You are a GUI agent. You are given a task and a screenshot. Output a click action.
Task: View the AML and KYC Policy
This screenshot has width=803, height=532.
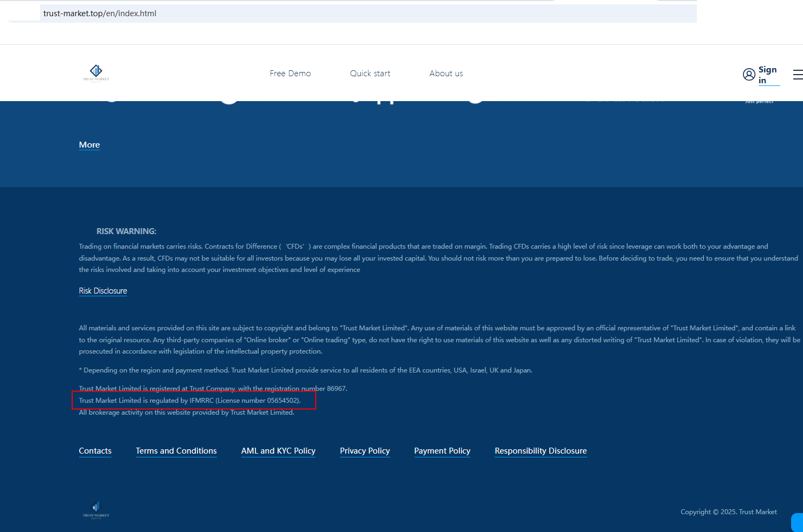pos(278,451)
